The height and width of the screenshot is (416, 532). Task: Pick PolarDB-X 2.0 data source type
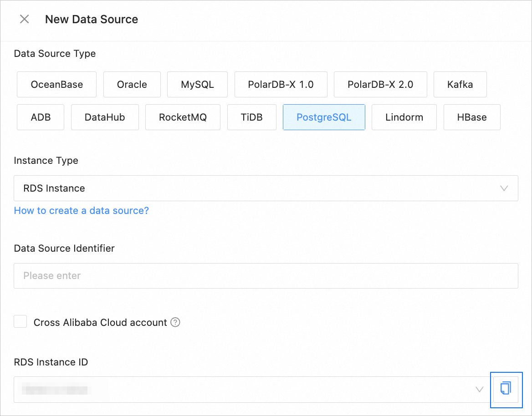click(380, 84)
